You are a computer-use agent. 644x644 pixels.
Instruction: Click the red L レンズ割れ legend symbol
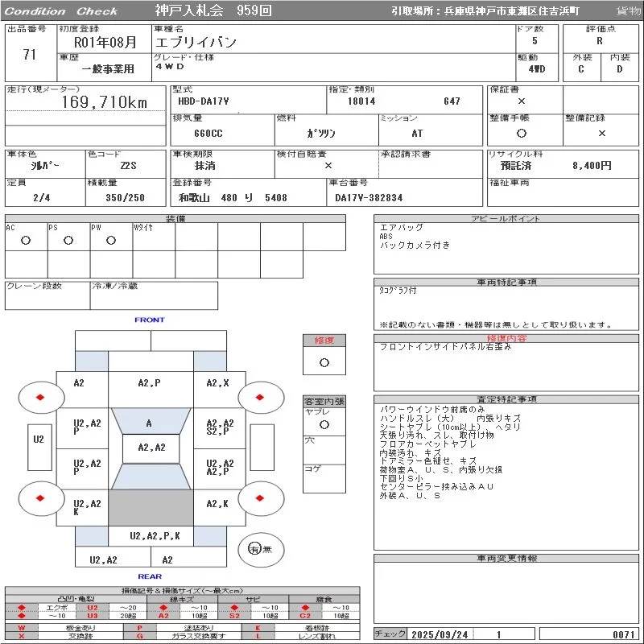tap(258, 636)
